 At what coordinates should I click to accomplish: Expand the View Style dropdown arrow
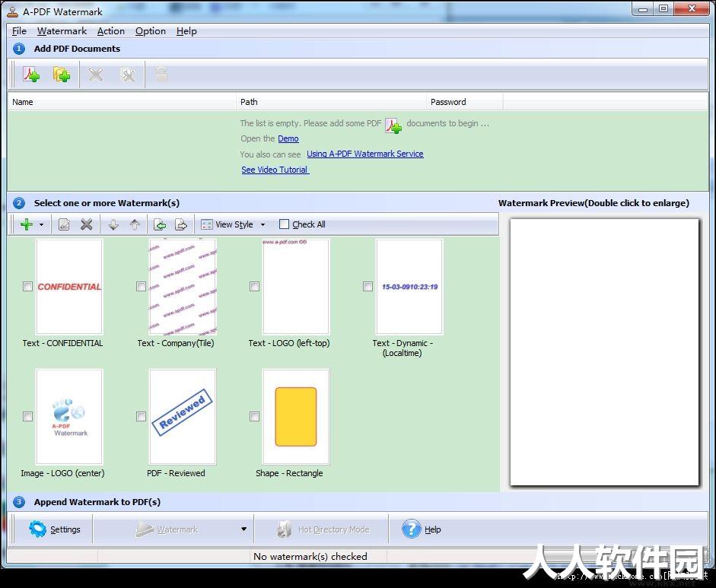(263, 224)
